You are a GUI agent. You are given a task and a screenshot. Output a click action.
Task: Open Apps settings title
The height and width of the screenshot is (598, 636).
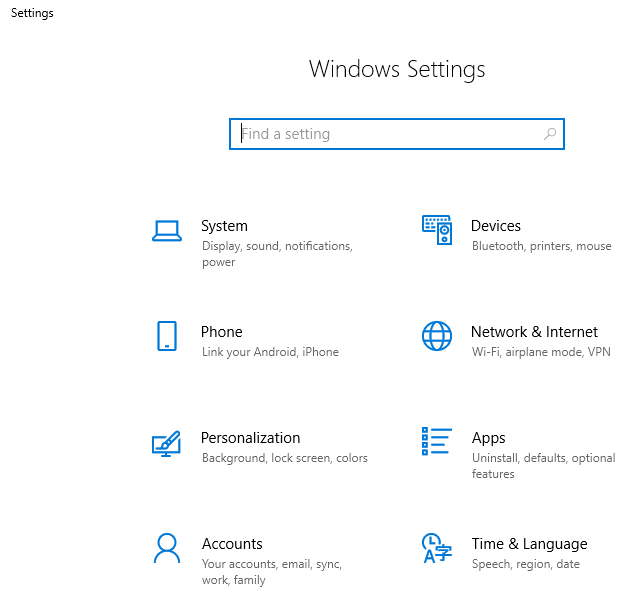pos(489,439)
